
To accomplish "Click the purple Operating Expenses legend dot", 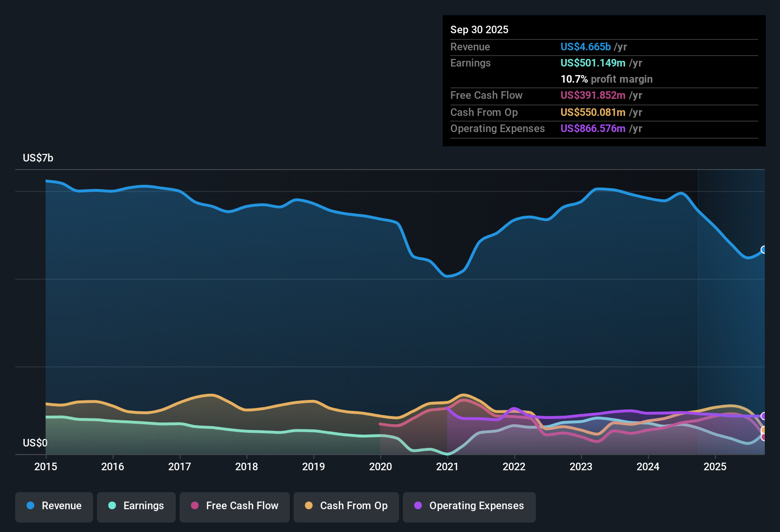I will click(x=418, y=506).
